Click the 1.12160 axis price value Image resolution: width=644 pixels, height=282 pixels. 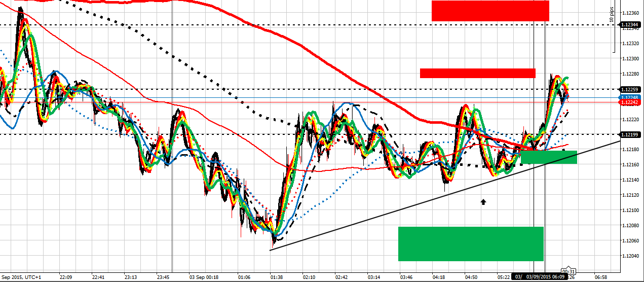pos(631,165)
